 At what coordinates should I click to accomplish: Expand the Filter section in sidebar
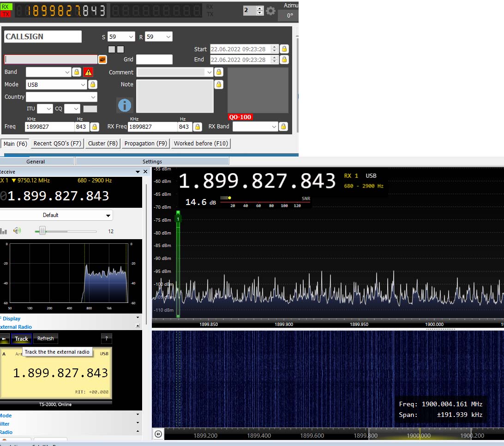point(138,423)
